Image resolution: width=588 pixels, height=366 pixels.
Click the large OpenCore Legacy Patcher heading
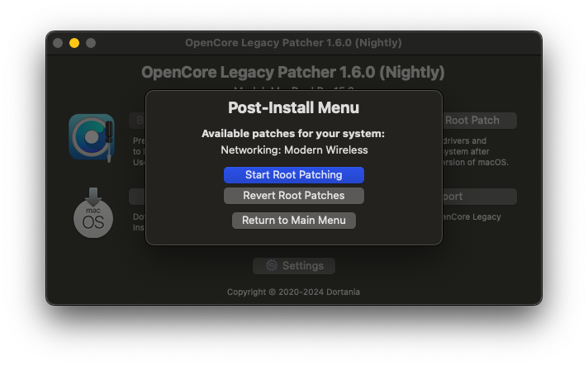point(293,73)
